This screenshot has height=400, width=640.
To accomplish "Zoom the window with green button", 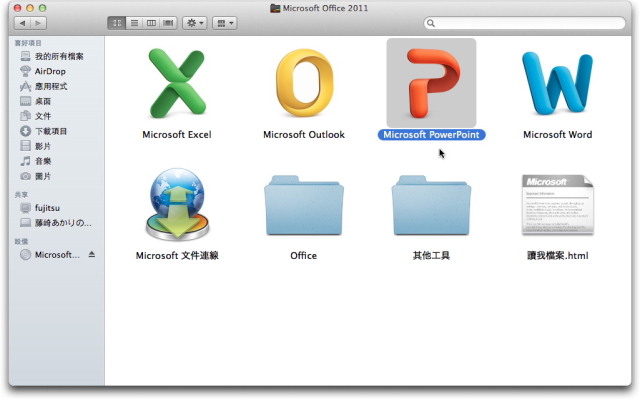I will [42, 8].
